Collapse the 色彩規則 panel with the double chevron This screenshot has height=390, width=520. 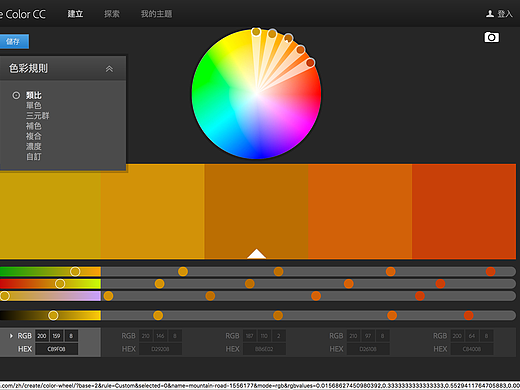click(x=109, y=69)
